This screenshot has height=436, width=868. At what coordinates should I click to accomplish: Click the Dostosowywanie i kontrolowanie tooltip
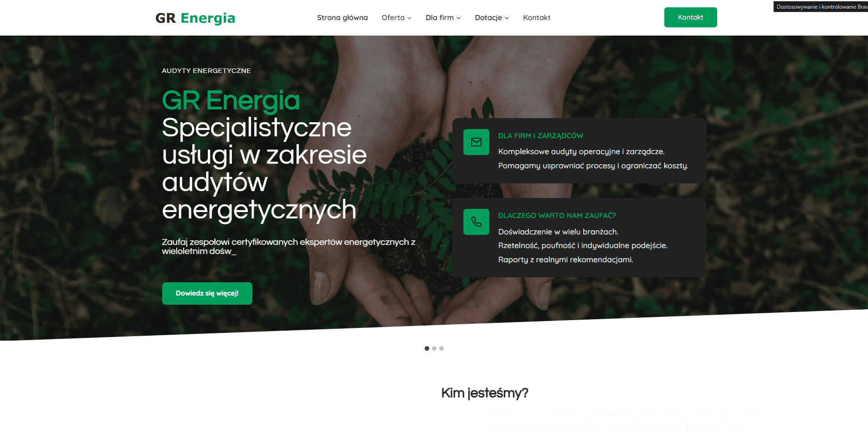pyautogui.click(x=821, y=7)
